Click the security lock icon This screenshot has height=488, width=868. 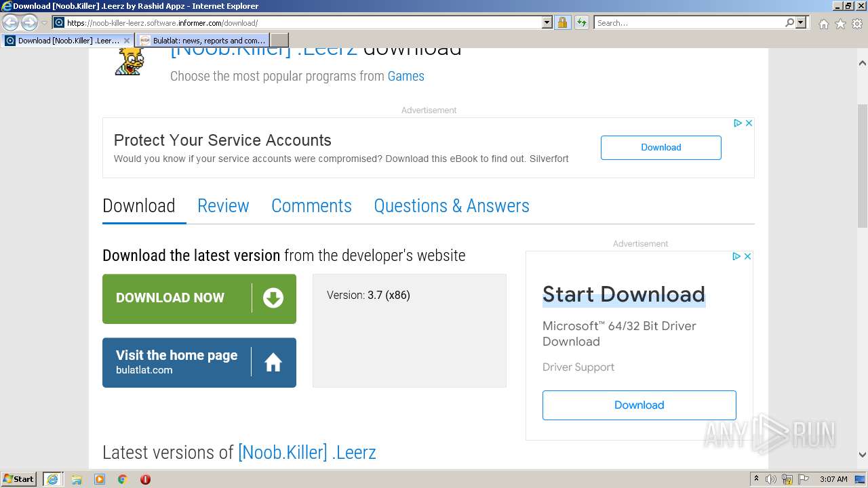[x=562, y=22]
